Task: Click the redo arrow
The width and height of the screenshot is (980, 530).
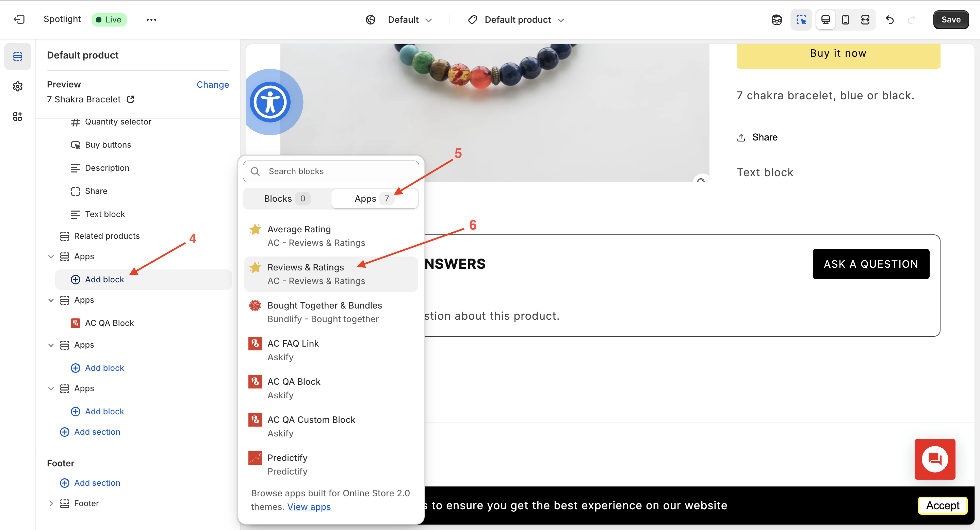Action: 911,20
